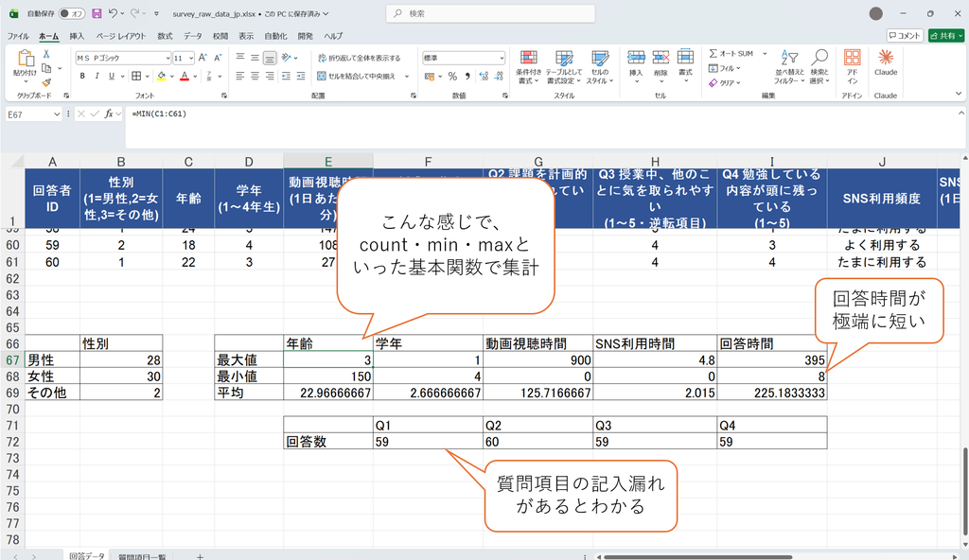Open the font color red A swatch

[185, 76]
